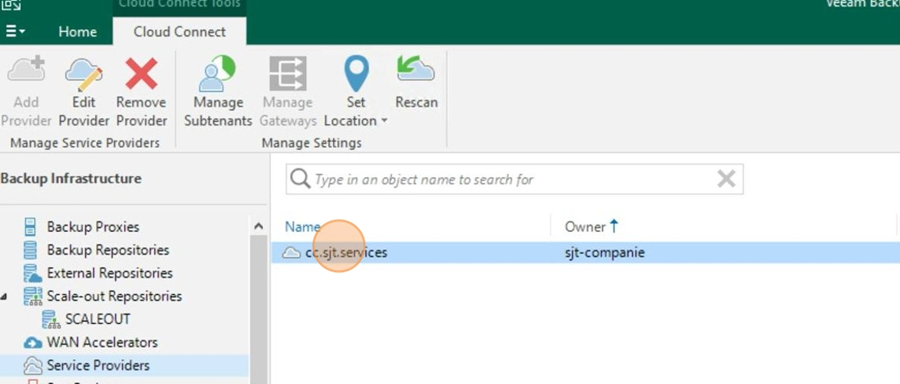The height and width of the screenshot is (384, 900).
Task: Click the Backup Repositories tree icon
Action: (30, 250)
